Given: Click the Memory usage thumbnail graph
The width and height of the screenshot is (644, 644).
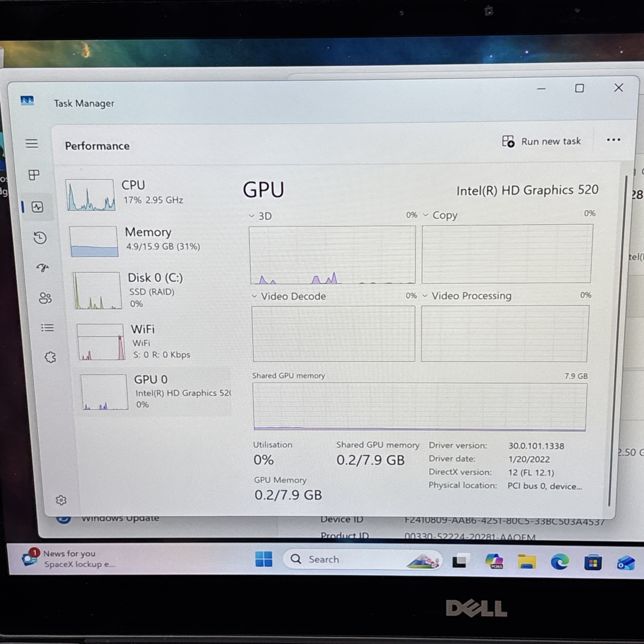Looking at the screenshot, I should pos(93,241).
